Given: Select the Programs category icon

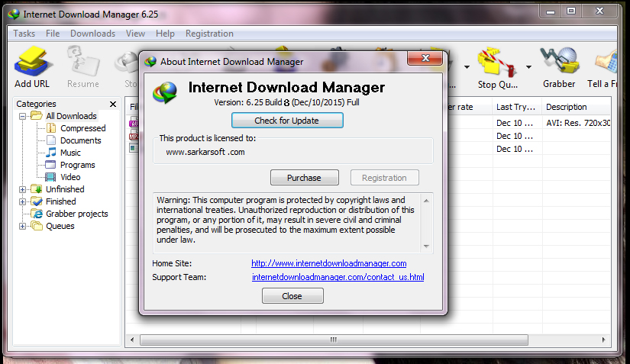Looking at the screenshot, I should [x=50, y=165].
